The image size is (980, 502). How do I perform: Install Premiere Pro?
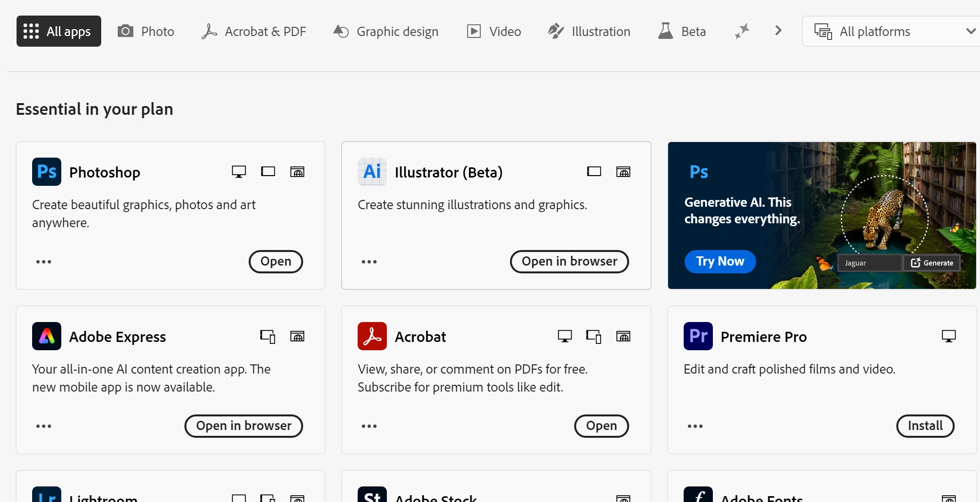[x=925, y=426]
